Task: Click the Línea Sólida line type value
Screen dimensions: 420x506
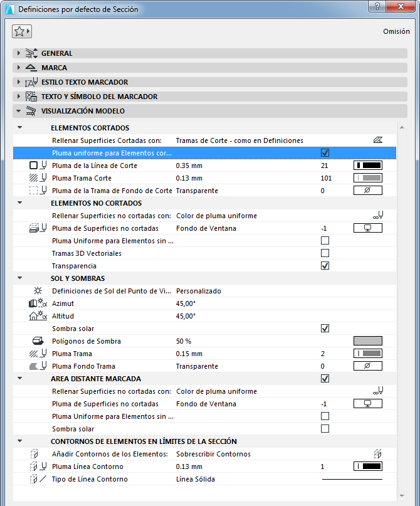Action: coord(196,479)
